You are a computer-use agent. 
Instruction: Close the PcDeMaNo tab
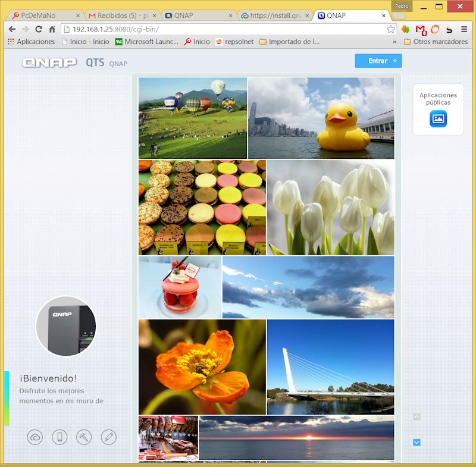78,15
